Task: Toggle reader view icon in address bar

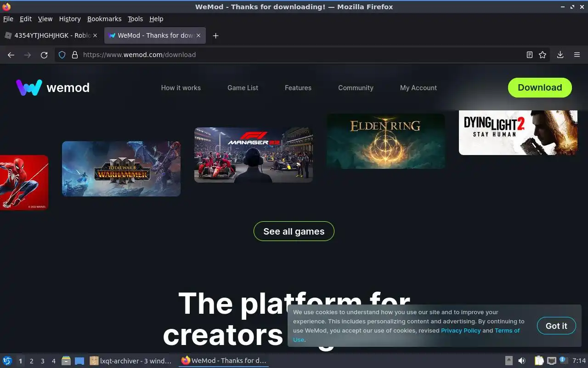Action: pos(530,55)
